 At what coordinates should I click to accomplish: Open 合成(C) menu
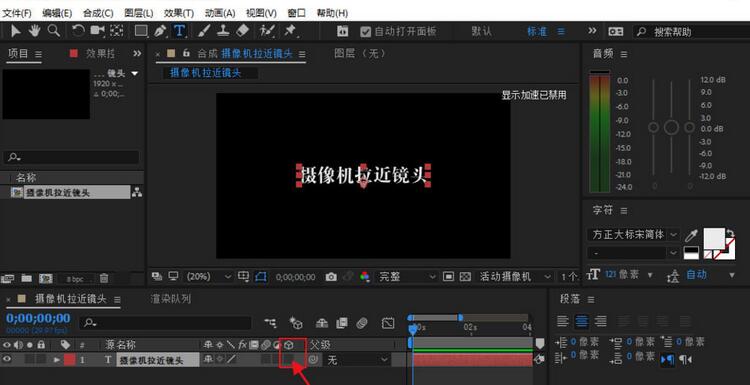pyautogui.click(x=98, y=13)
